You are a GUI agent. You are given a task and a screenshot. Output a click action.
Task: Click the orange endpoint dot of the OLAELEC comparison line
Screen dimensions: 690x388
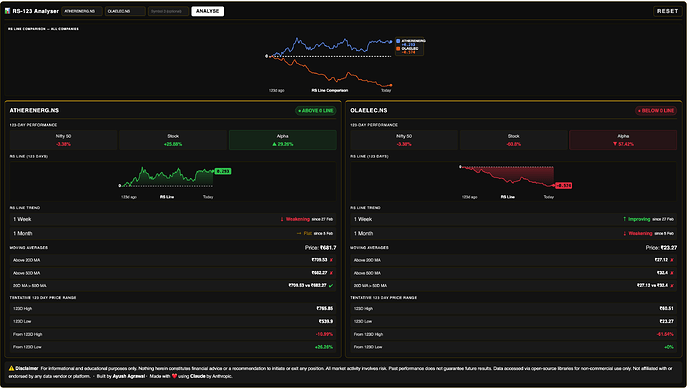[391, 85]
